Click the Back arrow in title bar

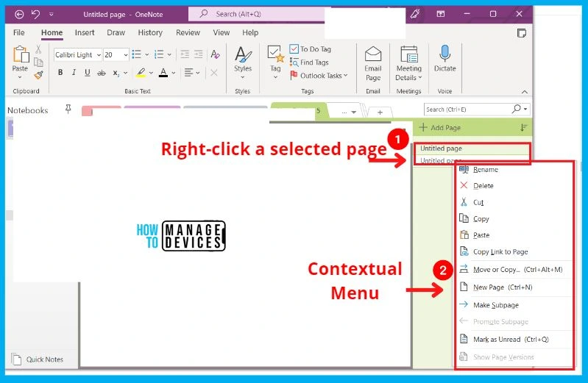(x=19, y=14)
